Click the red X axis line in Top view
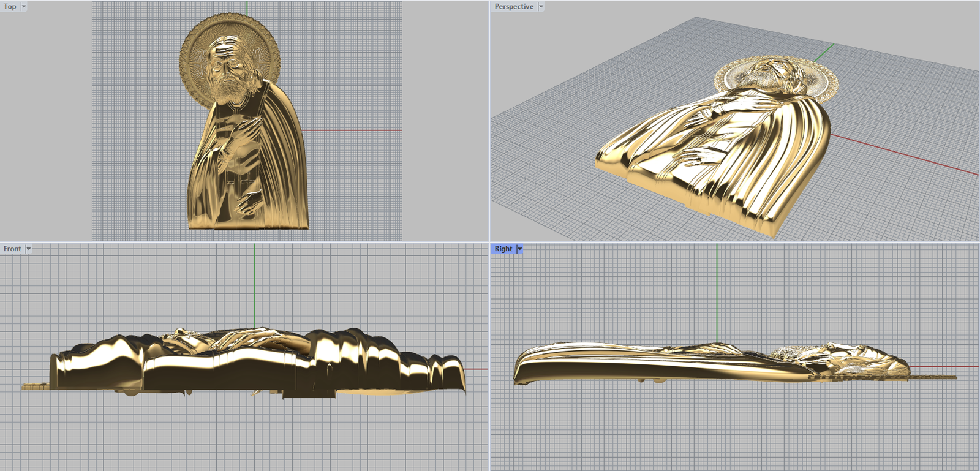The width and height of the screenshot is (980, 471). (355, 130)
